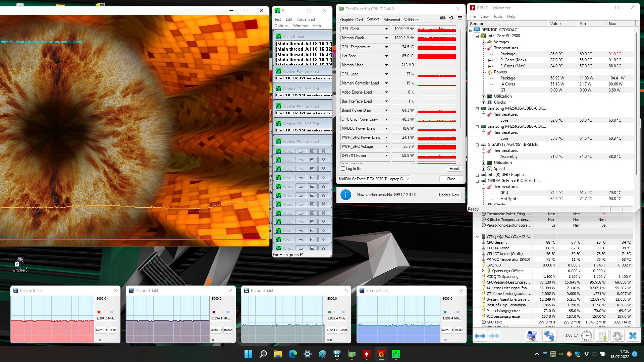Image resolution: width=644 pixels, height=362 pixels.
Task: Open Prime95 Advanced menu
Action: [x=306, y=19]
